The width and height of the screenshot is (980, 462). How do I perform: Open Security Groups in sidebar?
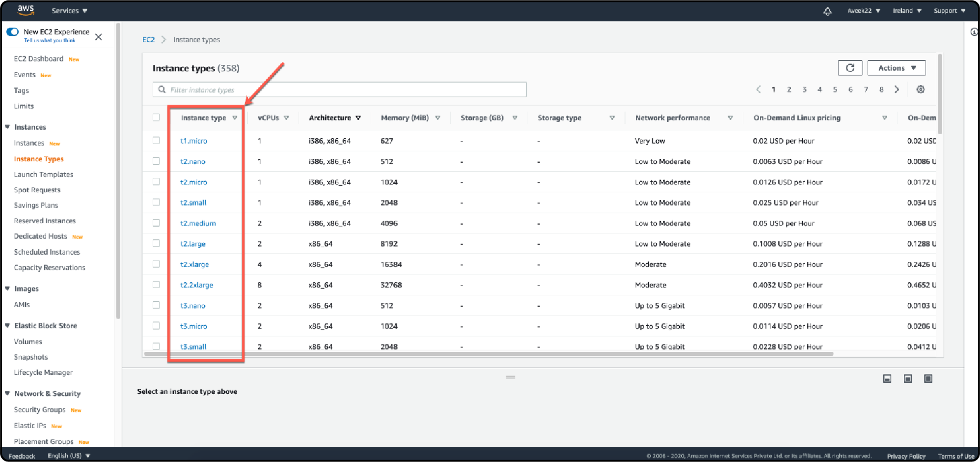[40, 410]
